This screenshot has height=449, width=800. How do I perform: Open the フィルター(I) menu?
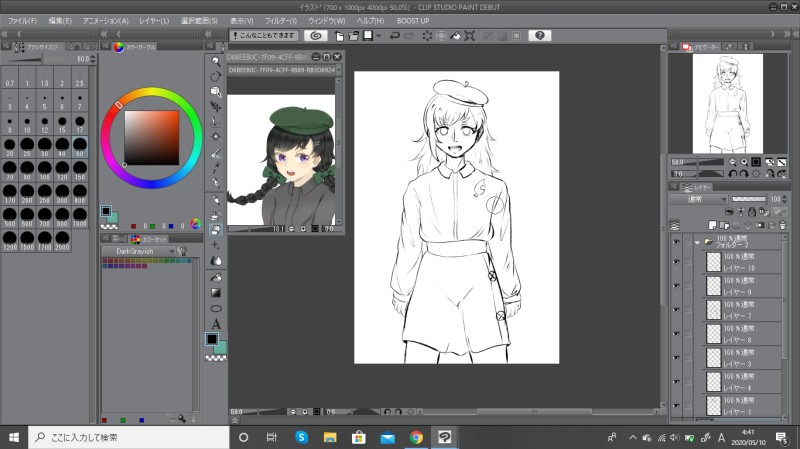pyautogui.click(x=282, y=20)
